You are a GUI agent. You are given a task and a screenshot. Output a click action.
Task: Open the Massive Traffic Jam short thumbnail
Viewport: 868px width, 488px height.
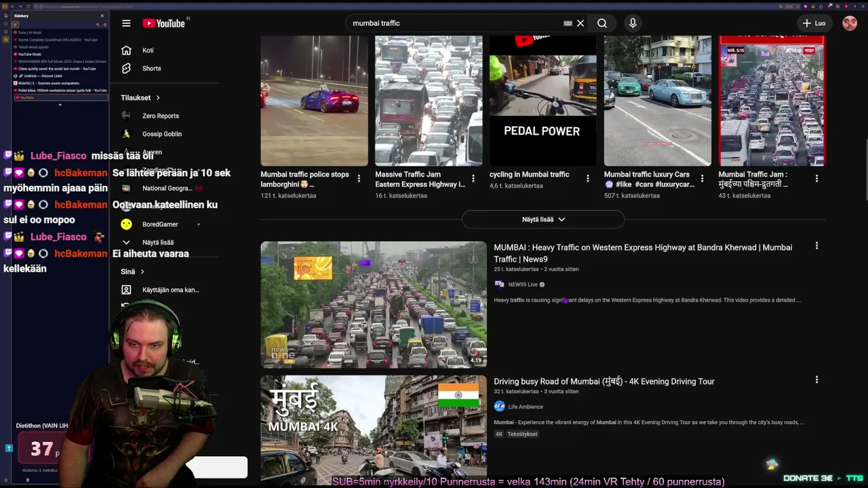point(429,101)
